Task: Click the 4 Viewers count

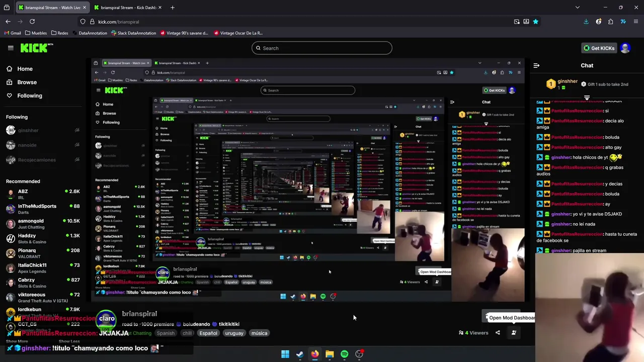Action: (473, 333)
